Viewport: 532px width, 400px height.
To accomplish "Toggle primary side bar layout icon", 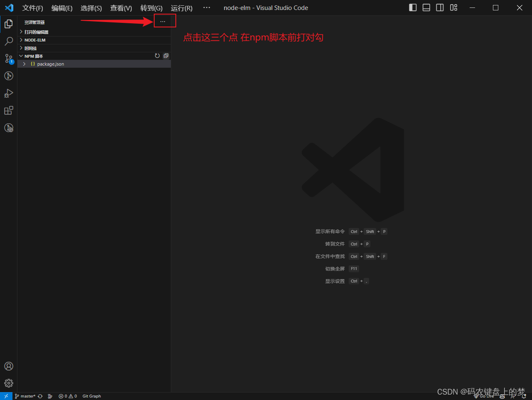I will (x=413, y=7).
